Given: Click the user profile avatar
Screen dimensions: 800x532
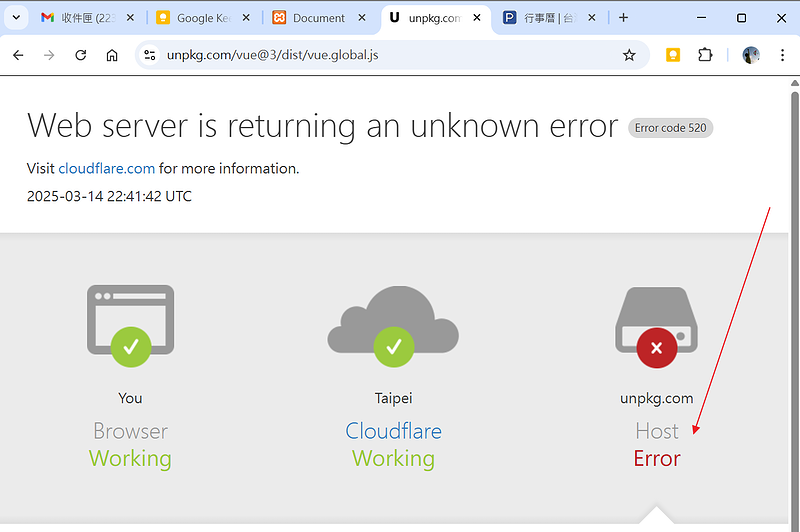Looking at the screenshot, I should click(750, 56).
